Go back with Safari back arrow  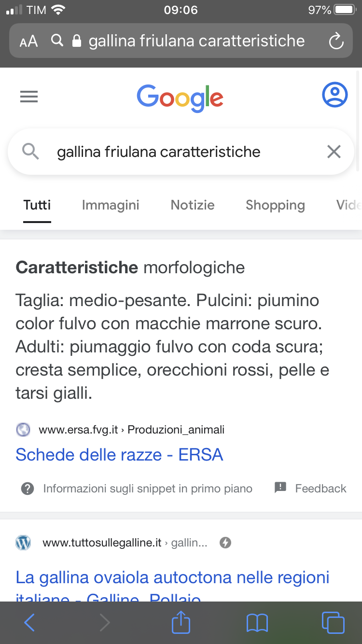coord(29,623)
